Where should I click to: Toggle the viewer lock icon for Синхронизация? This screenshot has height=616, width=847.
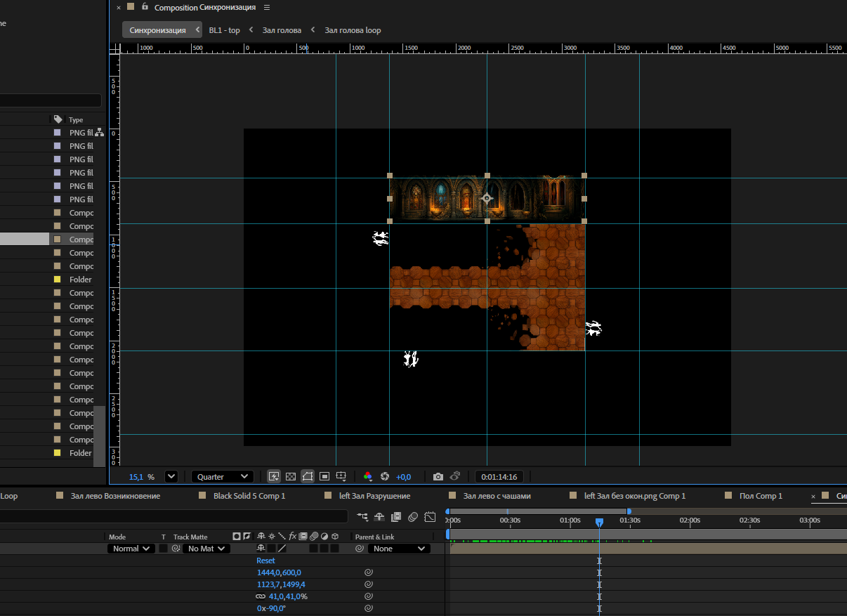[x=145, y=7]
